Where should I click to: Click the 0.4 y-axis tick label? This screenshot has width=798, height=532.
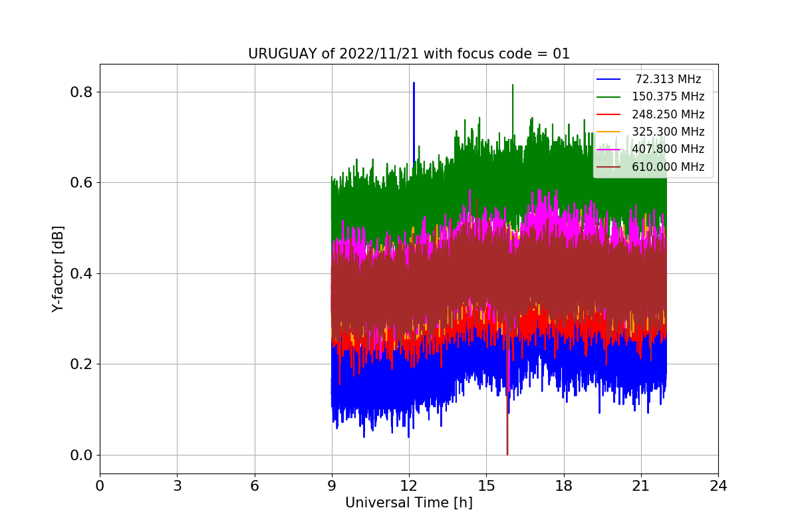pyautogui.click(x=81, y=273)
